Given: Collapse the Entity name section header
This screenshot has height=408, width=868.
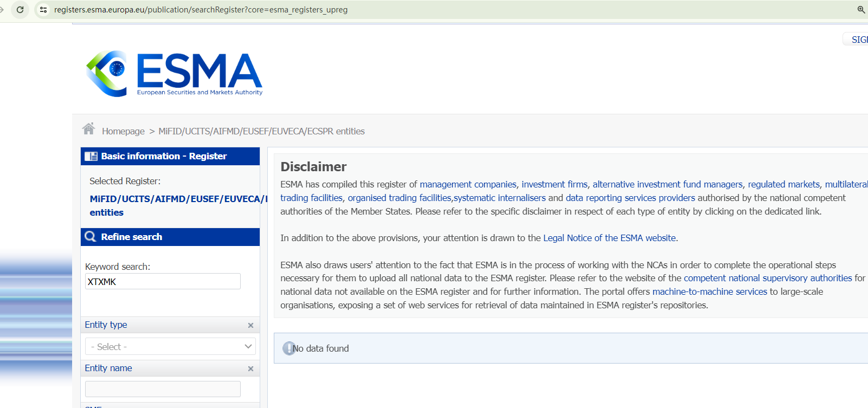Looking at the screenshot, I should pyautogui.click(x=108, y=368).
